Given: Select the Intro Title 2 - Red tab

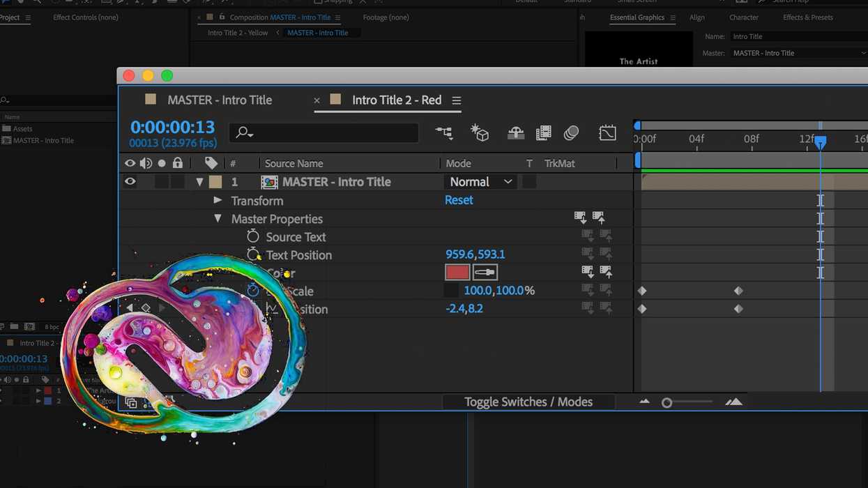Looking at the screenshot, I should click(397, 100).
